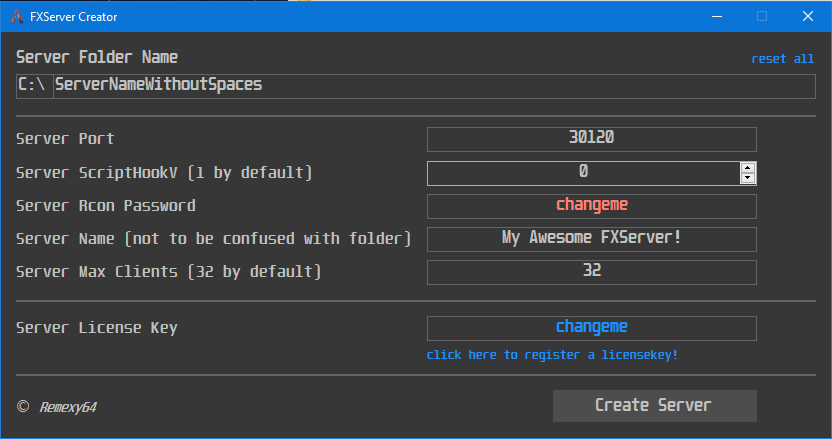Viewport: 832px width, 439px height.
Task: Focus the ServerNameWithoutSpaces folder field
Action: pos(434,86)
